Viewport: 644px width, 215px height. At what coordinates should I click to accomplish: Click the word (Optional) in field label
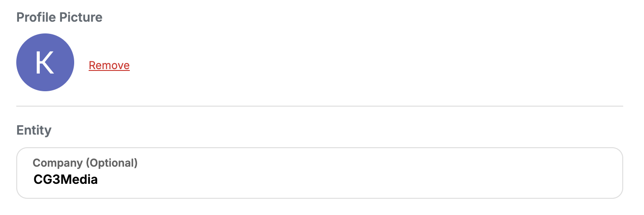[112, 163]
